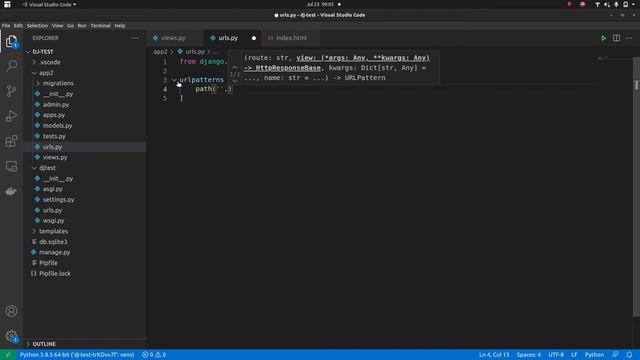Open the system volume tray icon

pos(607,4)
